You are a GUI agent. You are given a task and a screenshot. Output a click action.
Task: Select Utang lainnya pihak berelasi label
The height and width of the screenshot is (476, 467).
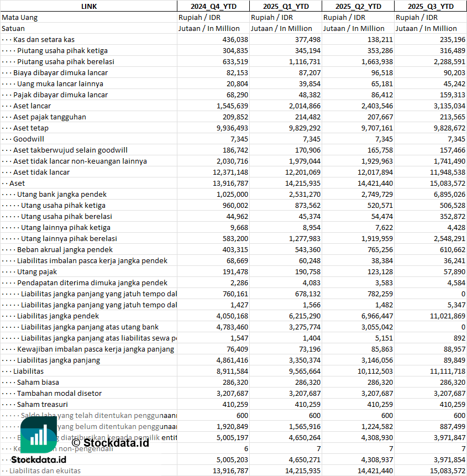coord(69,239)
